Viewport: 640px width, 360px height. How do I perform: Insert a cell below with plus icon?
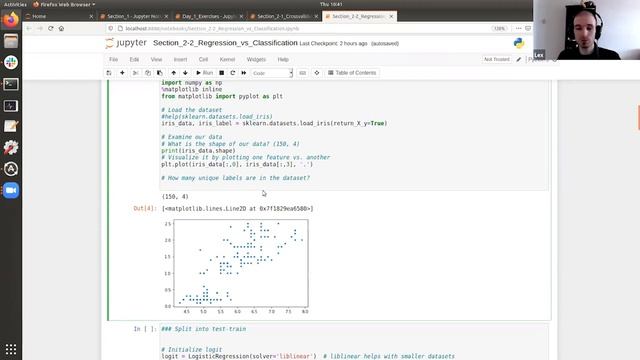click(x=122, y=73)
